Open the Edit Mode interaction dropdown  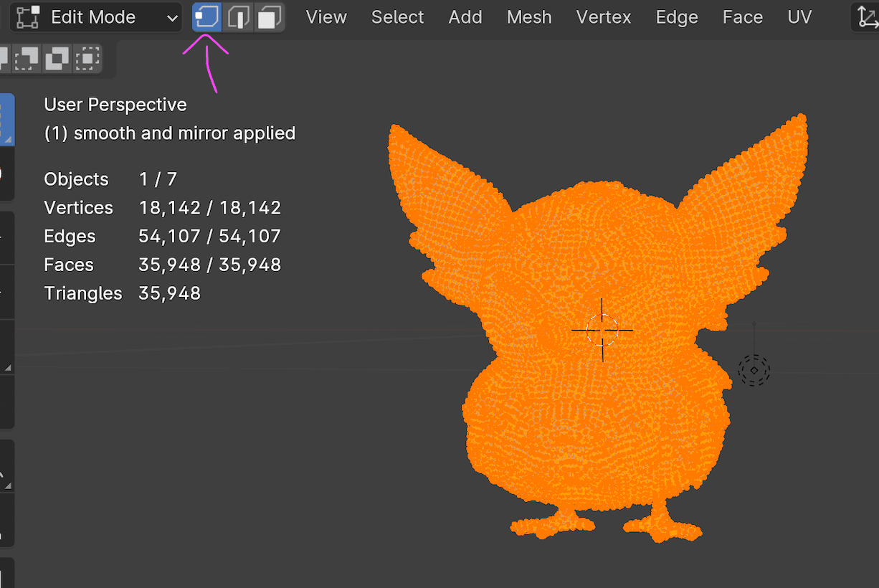[96, 17]
